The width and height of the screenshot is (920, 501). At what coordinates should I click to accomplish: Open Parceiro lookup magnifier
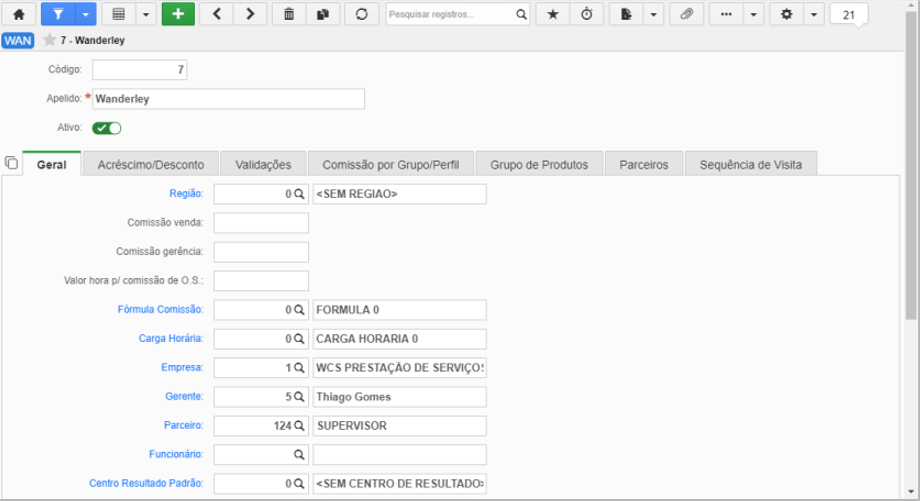tap(299, 425)
